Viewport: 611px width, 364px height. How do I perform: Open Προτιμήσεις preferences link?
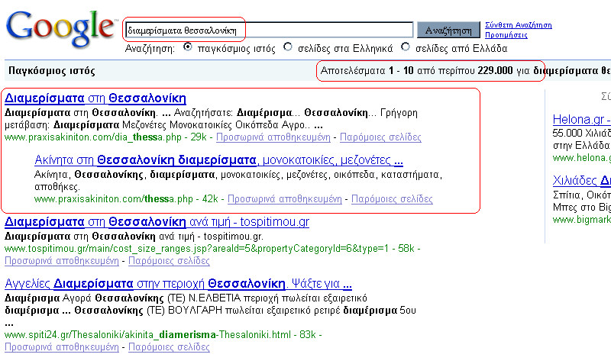tap(506, 35)
